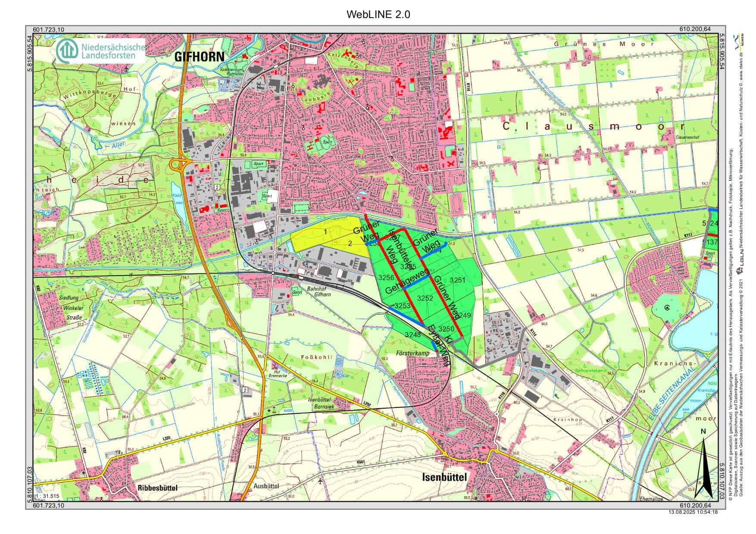
Task: Click the Niedersächsische Landesforsten logo
Action: [x=101, y=51]
